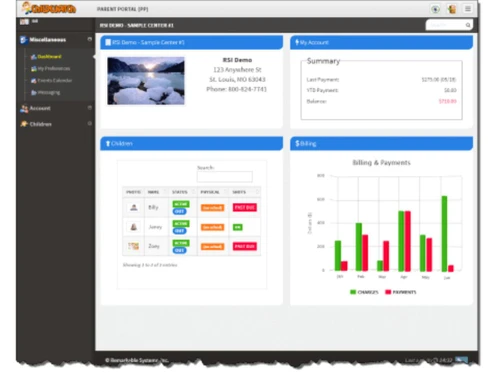Click Zoey's PAST DUE shots badge
Viewport: 500px width, 375px height.
[245, 247]
